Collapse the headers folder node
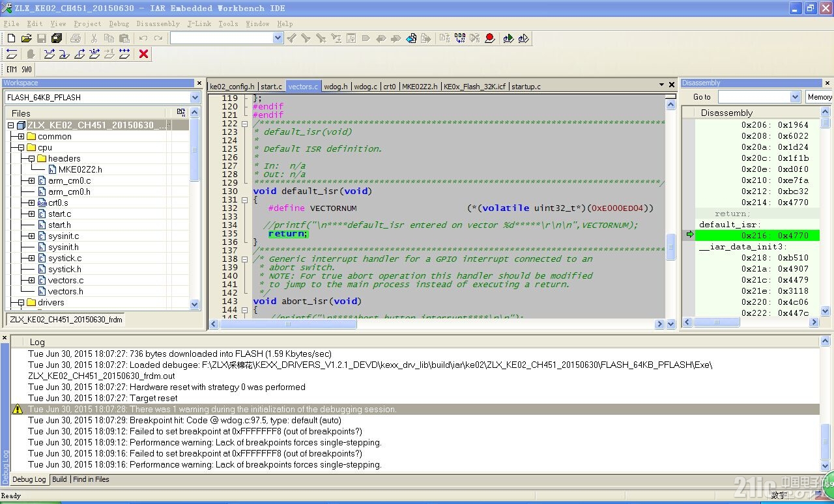 pos(31,159)
